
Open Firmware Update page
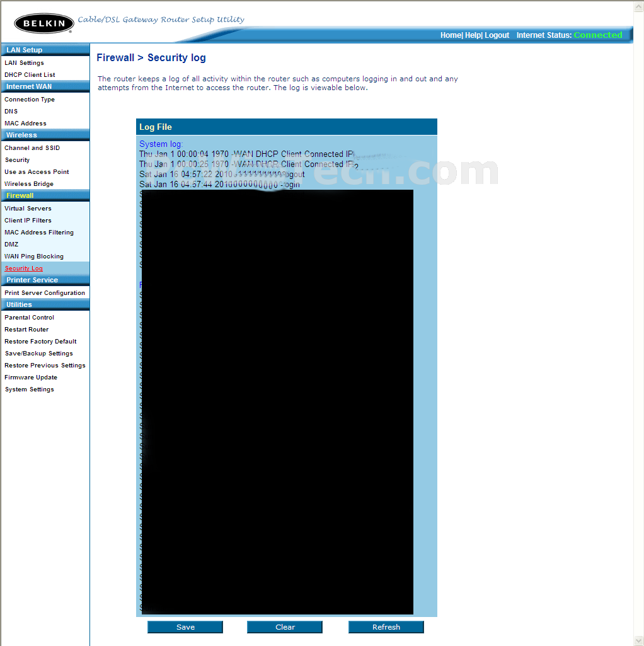[x=31, y=378]
